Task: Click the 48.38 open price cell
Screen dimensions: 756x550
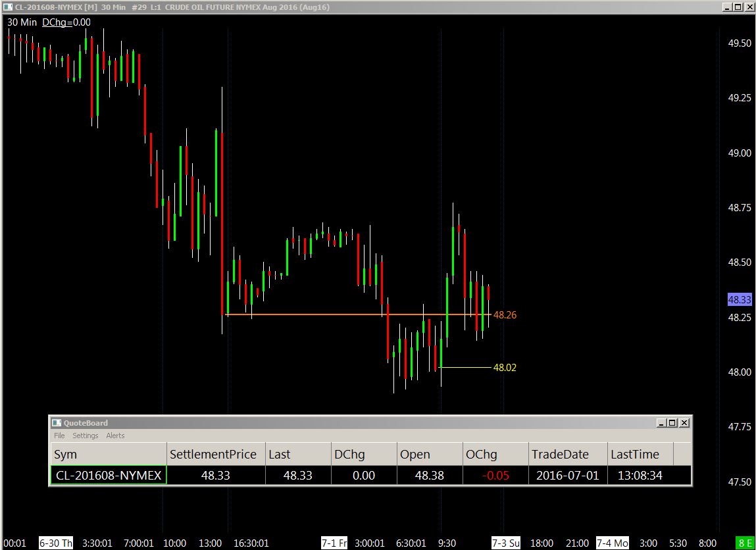Action: tap(430, 475)
